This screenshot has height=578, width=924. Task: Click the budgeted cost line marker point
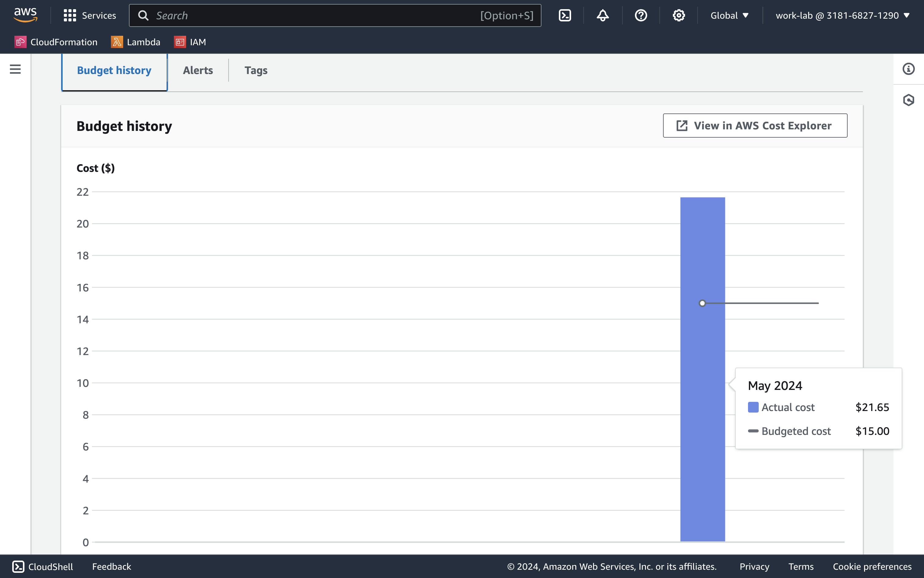pyautogui.click(x=702, y=303)
